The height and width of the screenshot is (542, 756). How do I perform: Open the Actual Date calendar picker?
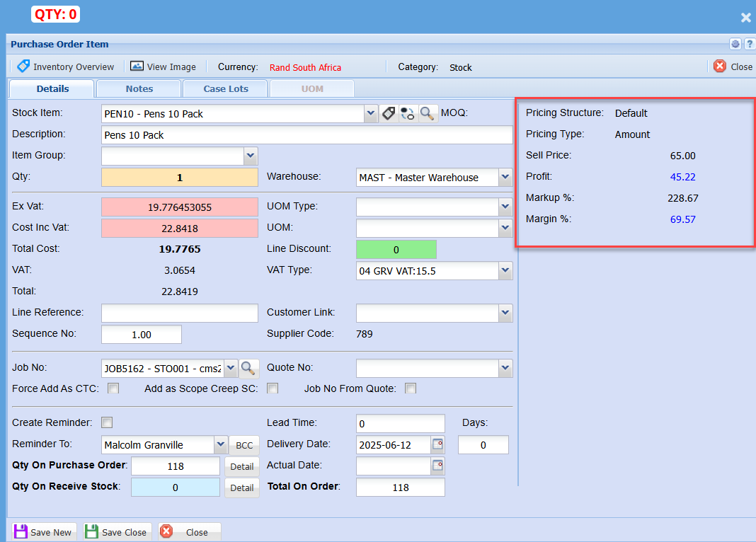[437, 466]
